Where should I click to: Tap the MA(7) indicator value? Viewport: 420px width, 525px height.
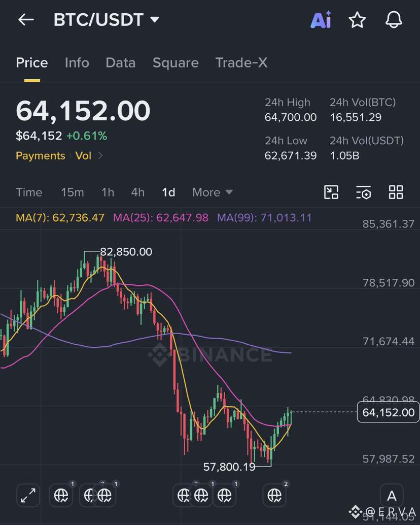pos(60,218)
